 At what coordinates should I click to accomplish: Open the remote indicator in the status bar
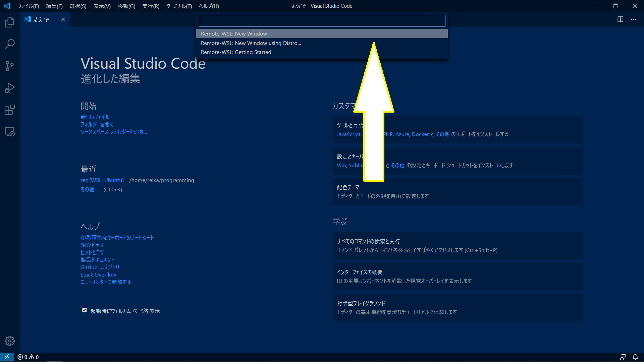(7, 357)
